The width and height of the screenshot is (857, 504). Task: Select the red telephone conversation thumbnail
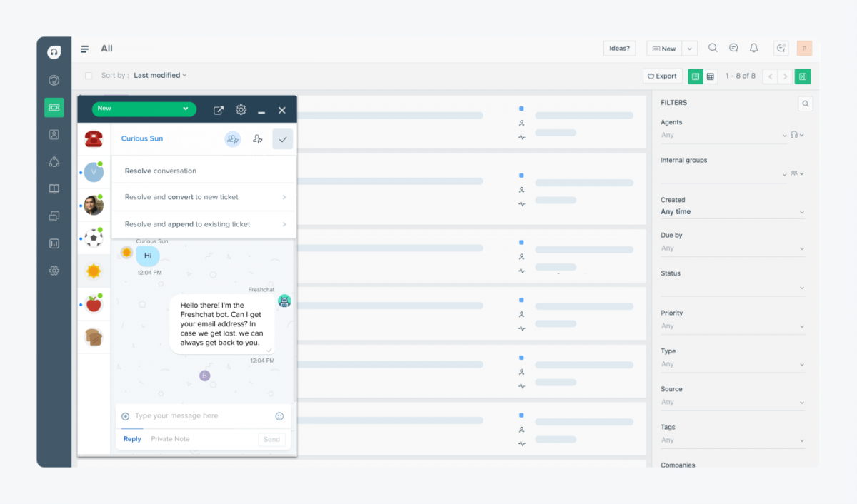click(94, 138)
